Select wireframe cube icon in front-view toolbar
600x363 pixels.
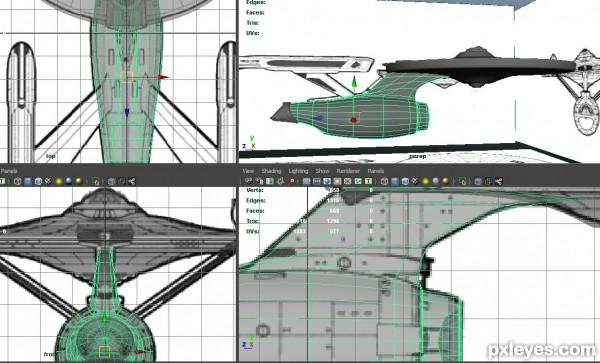point(18,181)
